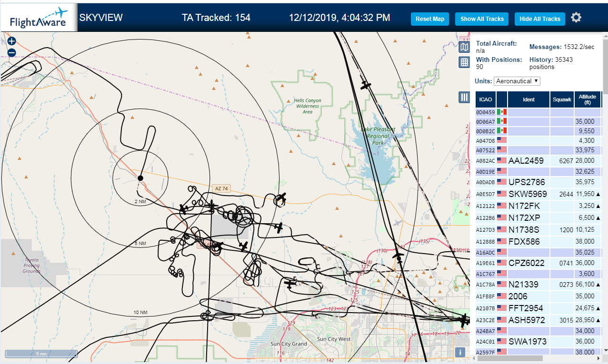Zoom in on the map
The width and height of the screenshot is (608, 364).
12,41
